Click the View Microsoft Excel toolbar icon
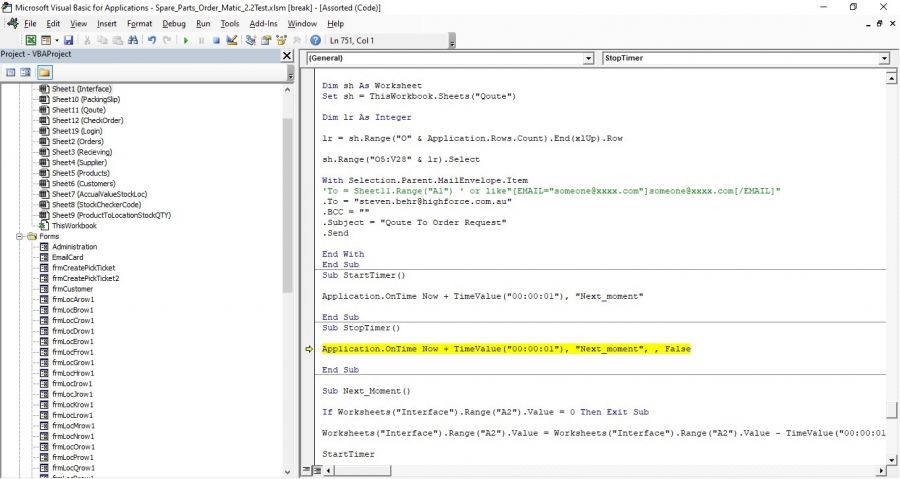The width and height of the screenshot is (900, 479). [31, 40]
